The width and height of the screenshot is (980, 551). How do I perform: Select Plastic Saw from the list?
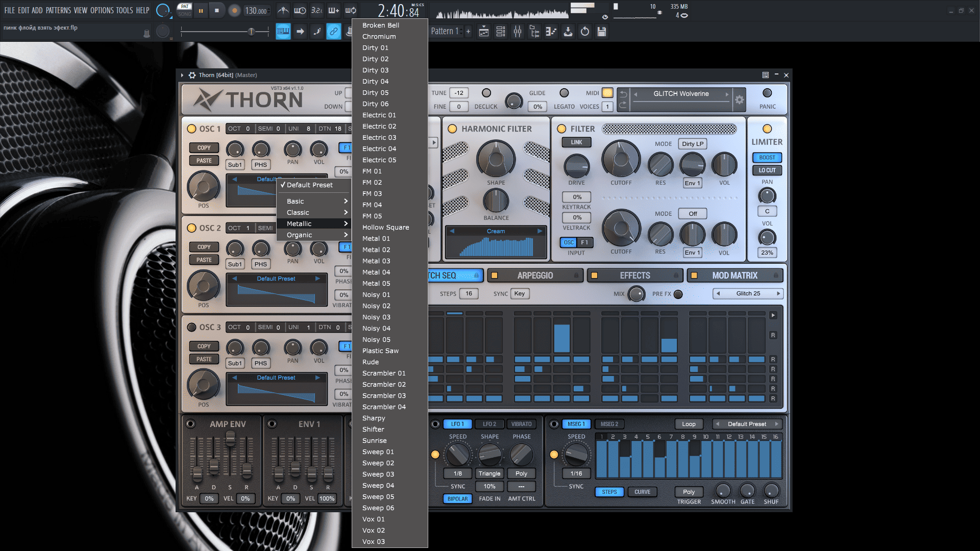click(389, 351)
